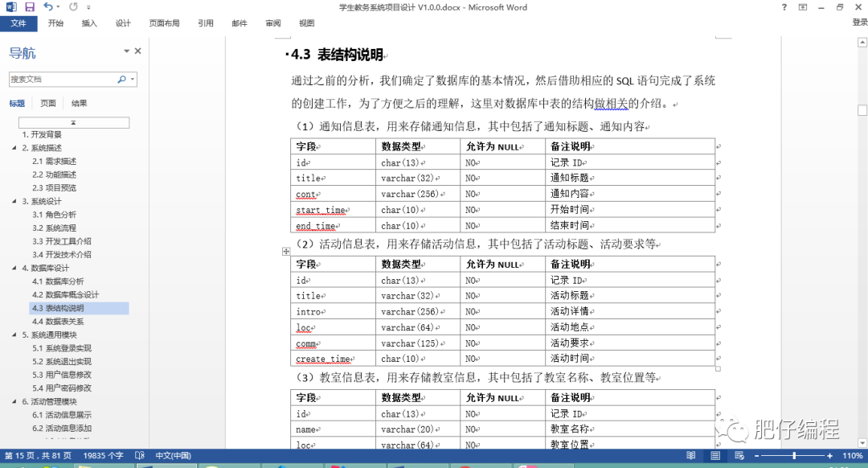Switch to Web Layout view icon

pyautogui.click(x=739, y=455)
